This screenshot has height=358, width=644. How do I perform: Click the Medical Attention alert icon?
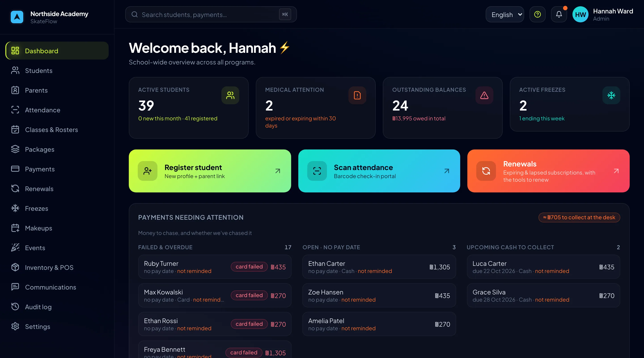pyautogui.click(x=357, y=95)
